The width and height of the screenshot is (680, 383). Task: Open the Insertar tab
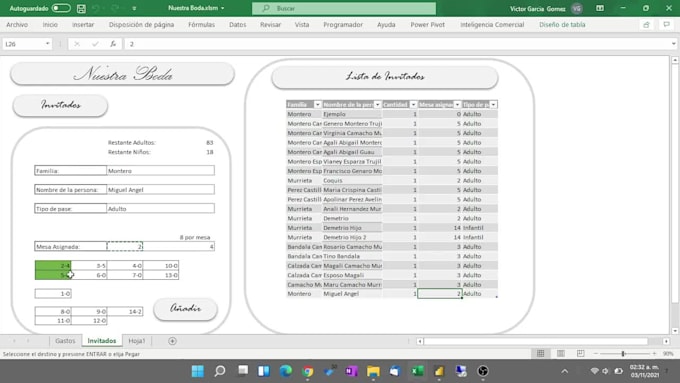(83, 25)
